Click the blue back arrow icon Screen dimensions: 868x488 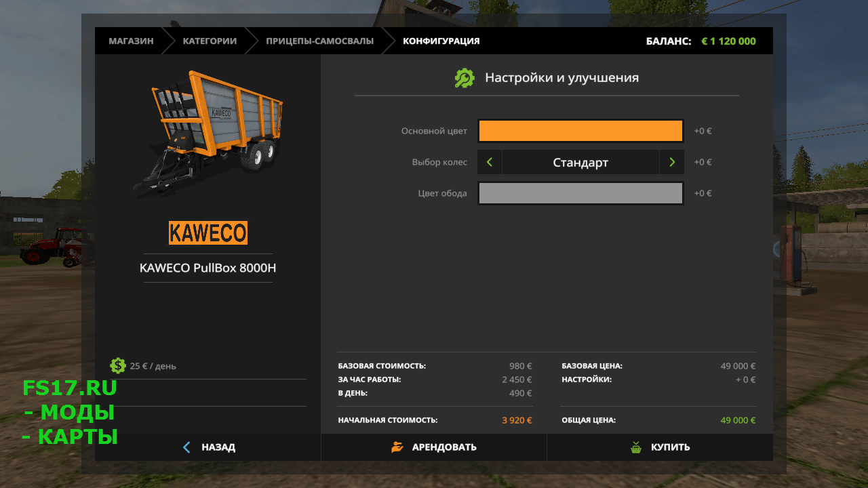[x=187, y=447]
